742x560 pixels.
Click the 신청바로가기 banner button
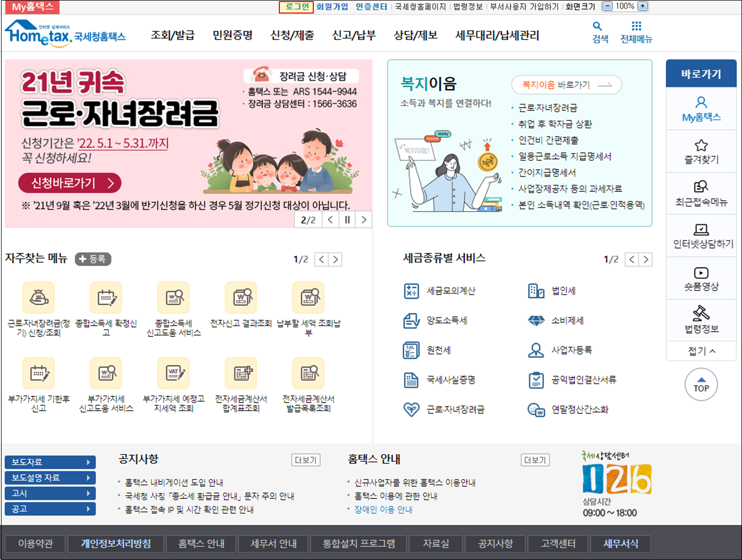pyautogui.click(x=70, y=183)
